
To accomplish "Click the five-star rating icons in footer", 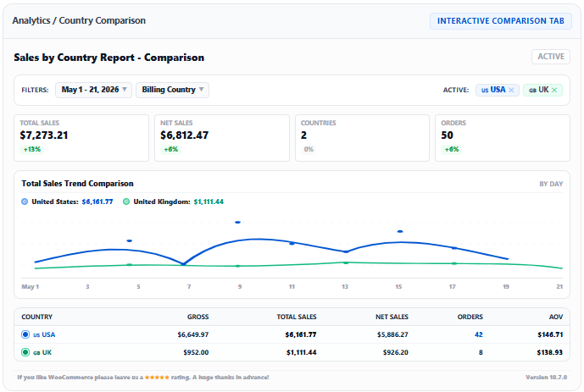I will click(x=157, y=377).
